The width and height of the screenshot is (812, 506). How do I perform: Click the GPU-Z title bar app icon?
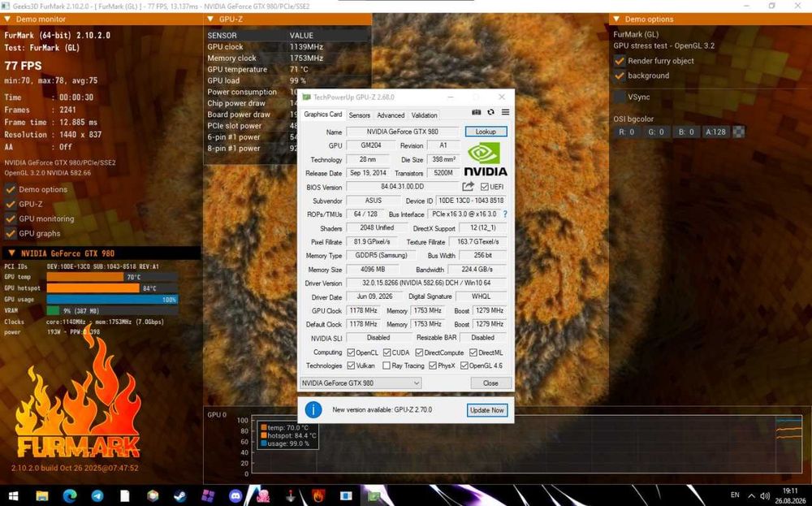click(306, 97)
